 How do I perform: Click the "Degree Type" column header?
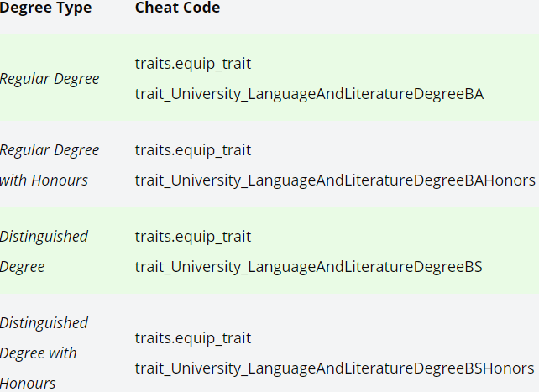click(45, 8)
